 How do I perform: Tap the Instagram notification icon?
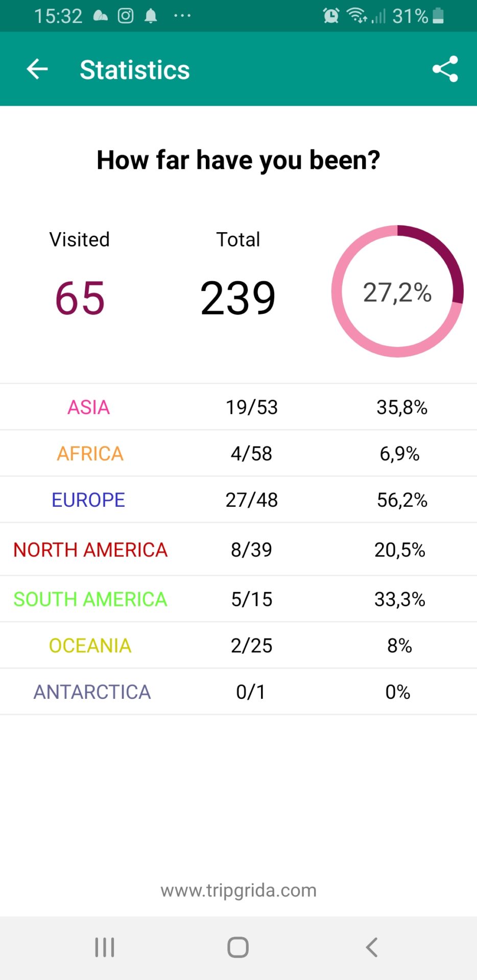pos(126,16)
